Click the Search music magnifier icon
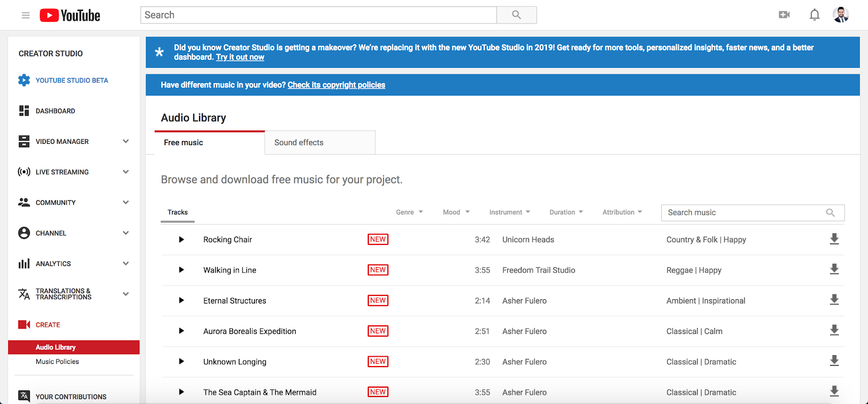 click(x=830, y=213)
